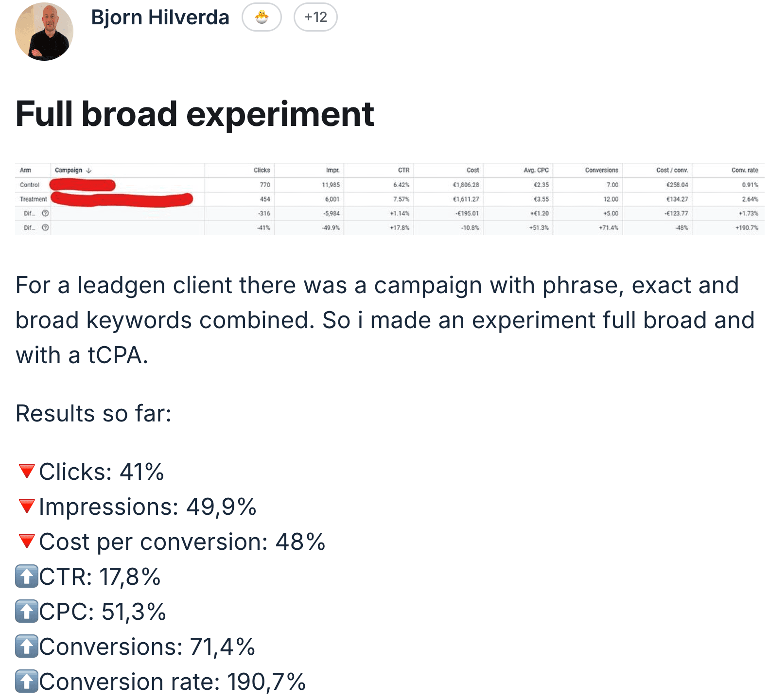The height and width of the screenshot is (700, 769).
Task: Open the +12 badge overflow list
Action: coord(315,17)
